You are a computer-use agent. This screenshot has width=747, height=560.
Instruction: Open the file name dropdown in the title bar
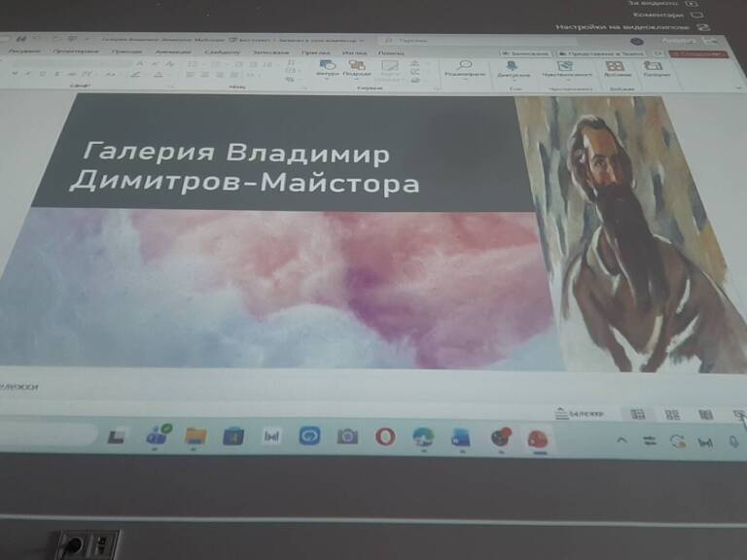pos(362,41)
